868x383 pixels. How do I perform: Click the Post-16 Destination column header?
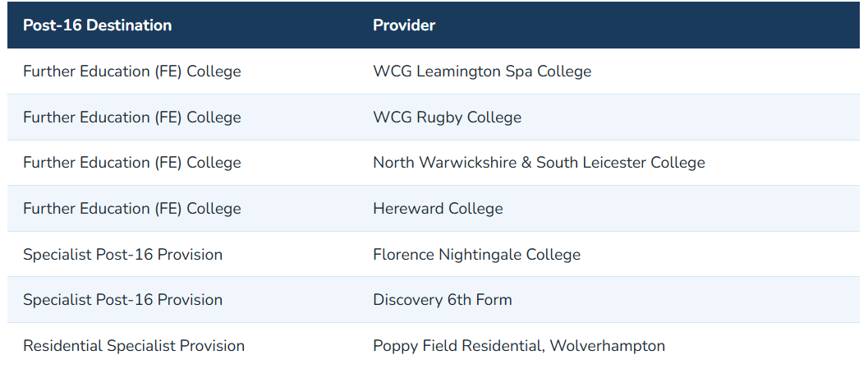click(97, 25)
